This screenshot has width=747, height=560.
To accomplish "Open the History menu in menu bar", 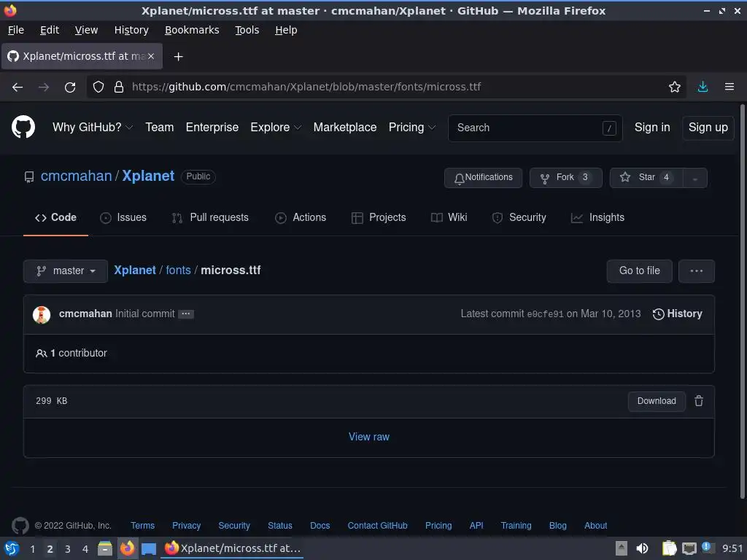I will pyautogui.click(x=131, y=30).
